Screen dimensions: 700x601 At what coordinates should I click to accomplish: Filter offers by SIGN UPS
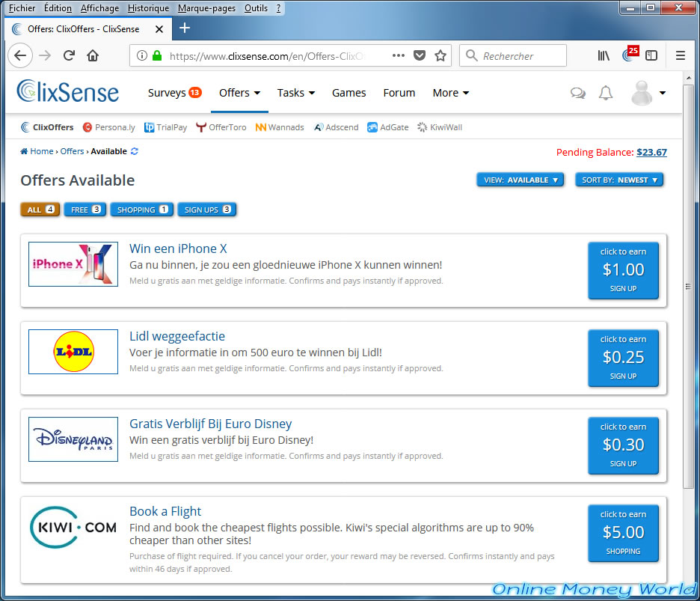206,210
